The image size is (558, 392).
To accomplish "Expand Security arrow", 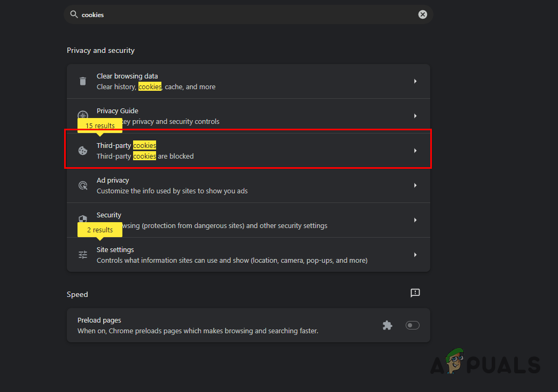I will (415, 220).
